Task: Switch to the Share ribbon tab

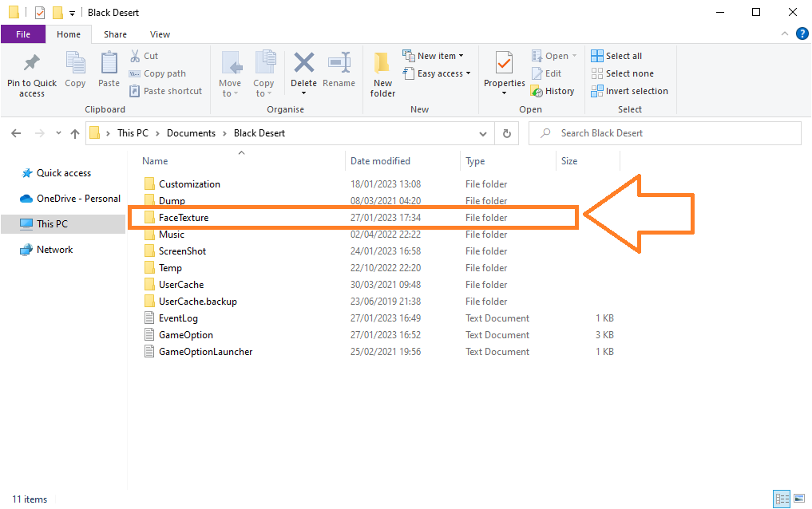Action: pos(115,34)
